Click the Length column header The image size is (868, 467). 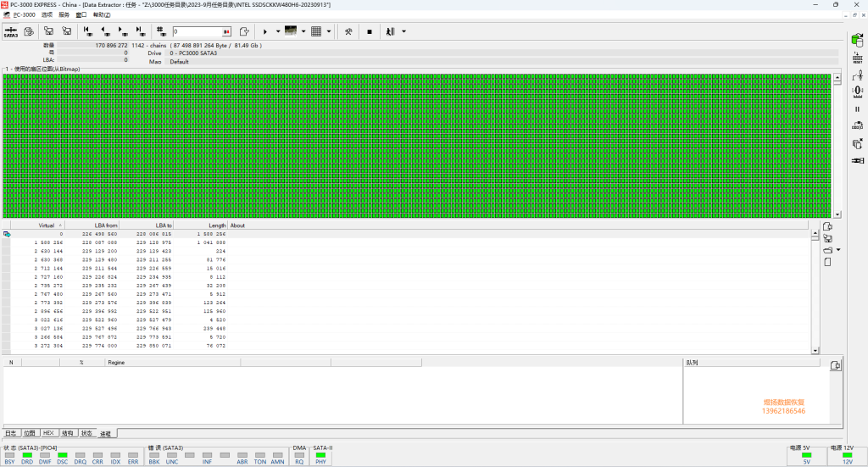coord(200,225)
